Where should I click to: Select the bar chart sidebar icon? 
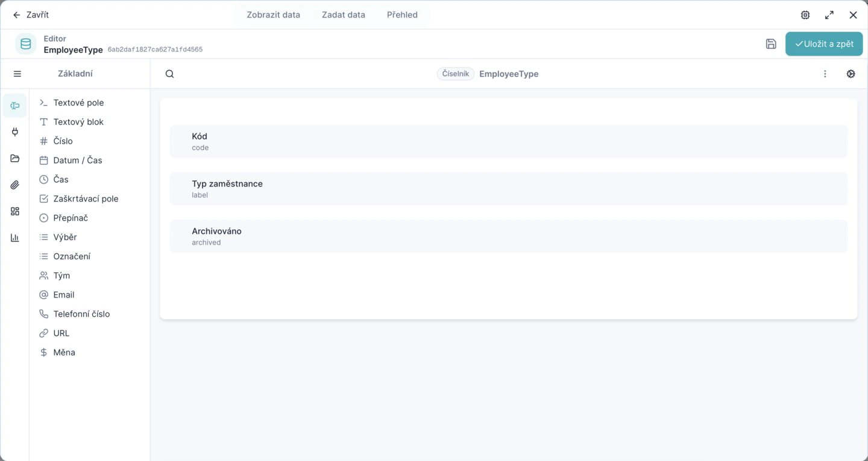click(x=15, y=238)
